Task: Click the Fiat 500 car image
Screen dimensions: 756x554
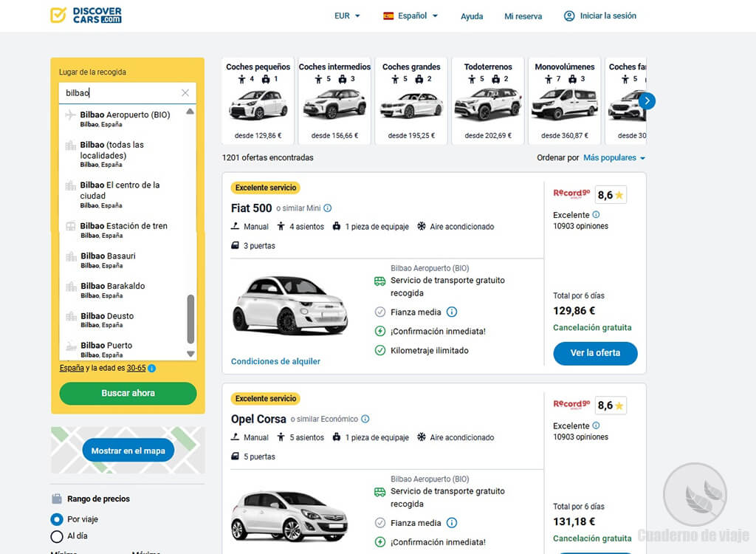Action: (289, 306)
